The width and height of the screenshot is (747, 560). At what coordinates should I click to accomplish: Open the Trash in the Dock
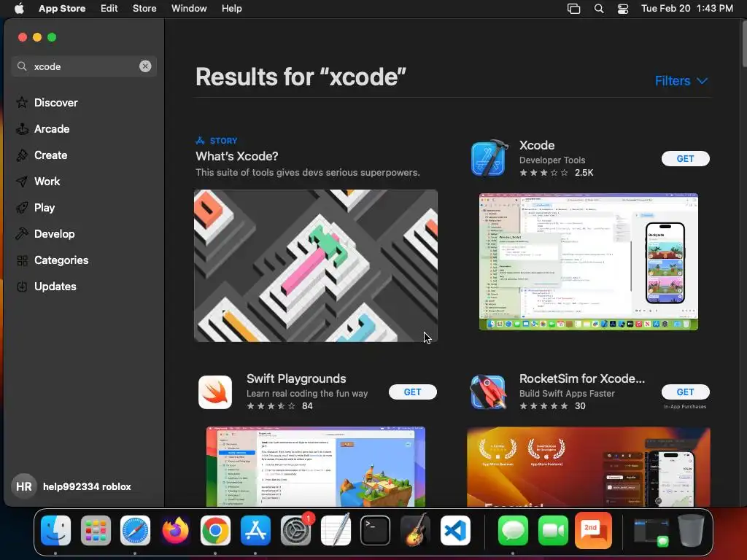[692, 530]
